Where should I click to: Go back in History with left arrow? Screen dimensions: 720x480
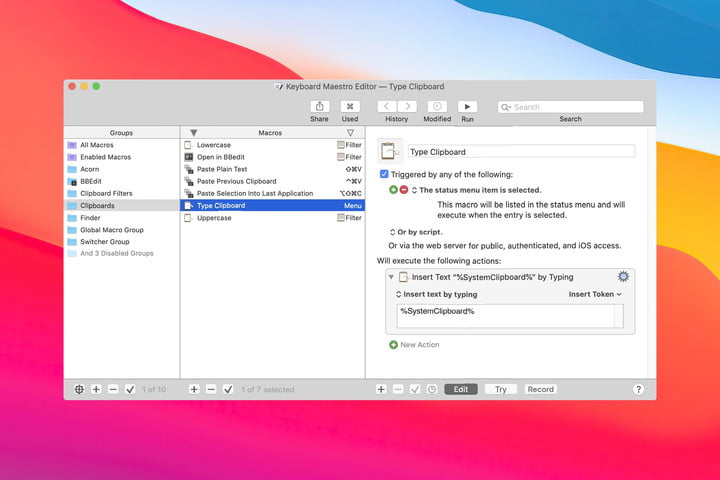tap(387, 106)
